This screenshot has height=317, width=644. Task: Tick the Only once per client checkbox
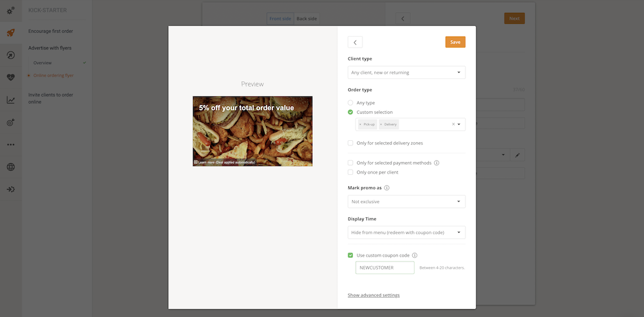coord(350,172)
